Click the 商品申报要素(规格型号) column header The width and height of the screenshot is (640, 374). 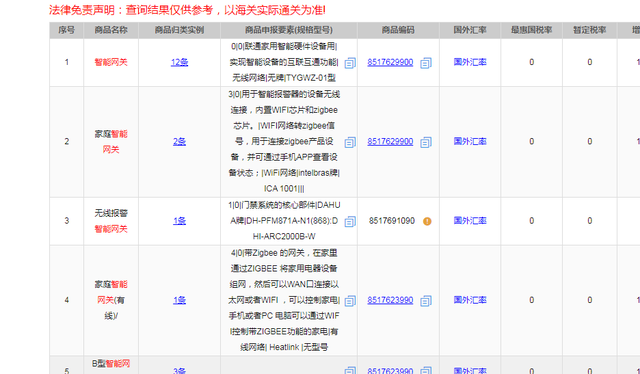click(x=289, y=30)
